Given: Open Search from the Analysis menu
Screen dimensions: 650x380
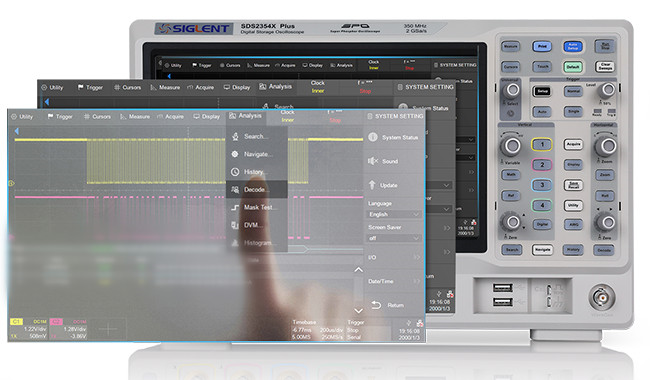Looking at the screenshot, I should (256, 136).
